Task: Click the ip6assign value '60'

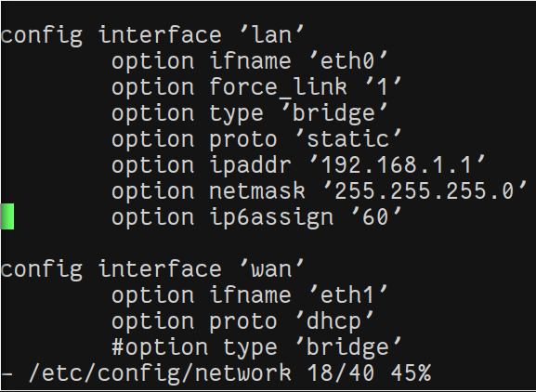Action: 376,216
